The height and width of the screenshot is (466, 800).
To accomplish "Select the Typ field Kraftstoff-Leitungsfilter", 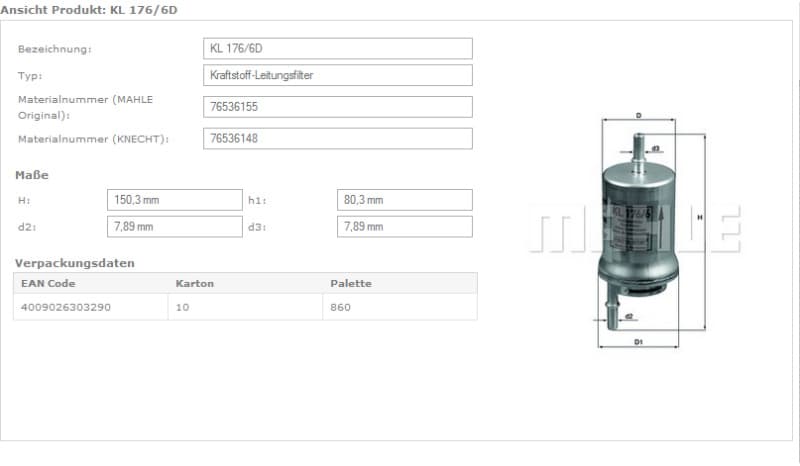I will tap(338, 75).
